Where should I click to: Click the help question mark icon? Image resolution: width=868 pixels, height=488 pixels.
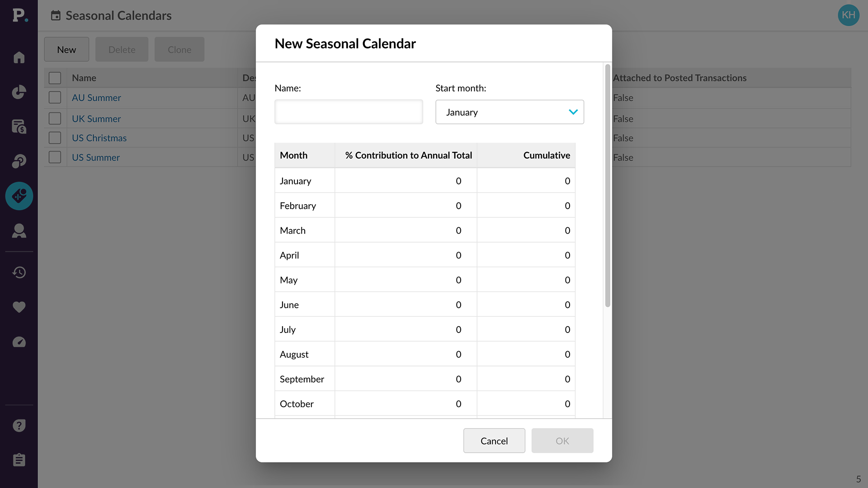click(19, 426)
